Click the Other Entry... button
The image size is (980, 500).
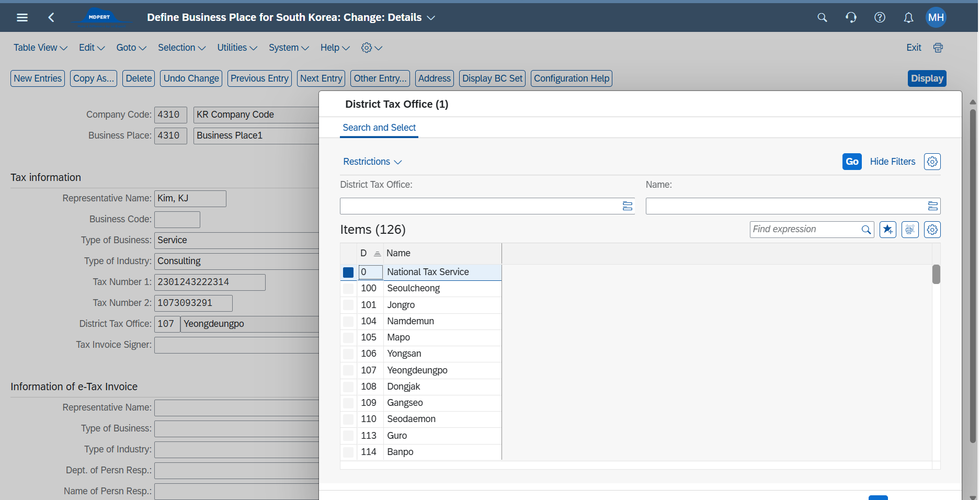[x=380, y=78]
